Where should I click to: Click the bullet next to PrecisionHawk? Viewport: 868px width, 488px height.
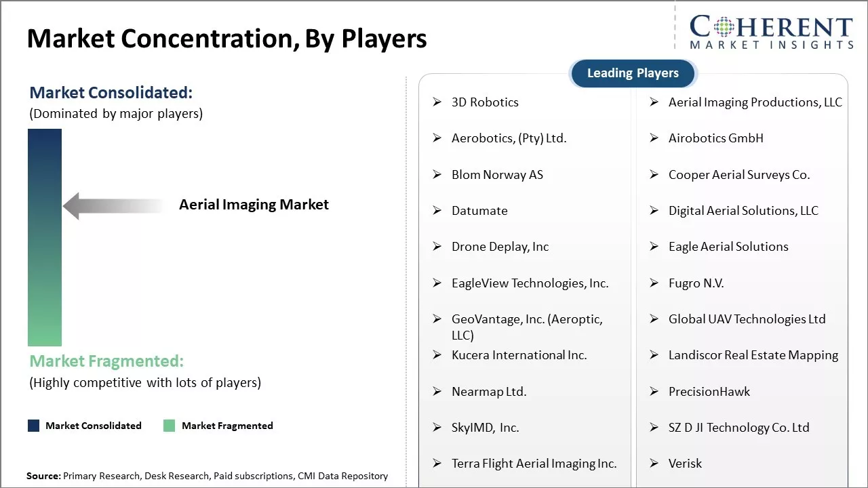pos(654,392)
